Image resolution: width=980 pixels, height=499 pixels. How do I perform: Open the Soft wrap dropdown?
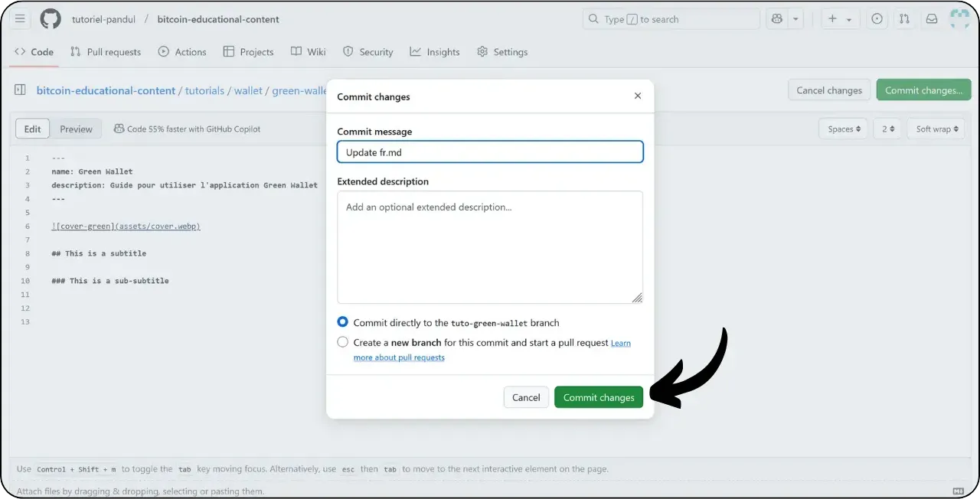(936, 129)
